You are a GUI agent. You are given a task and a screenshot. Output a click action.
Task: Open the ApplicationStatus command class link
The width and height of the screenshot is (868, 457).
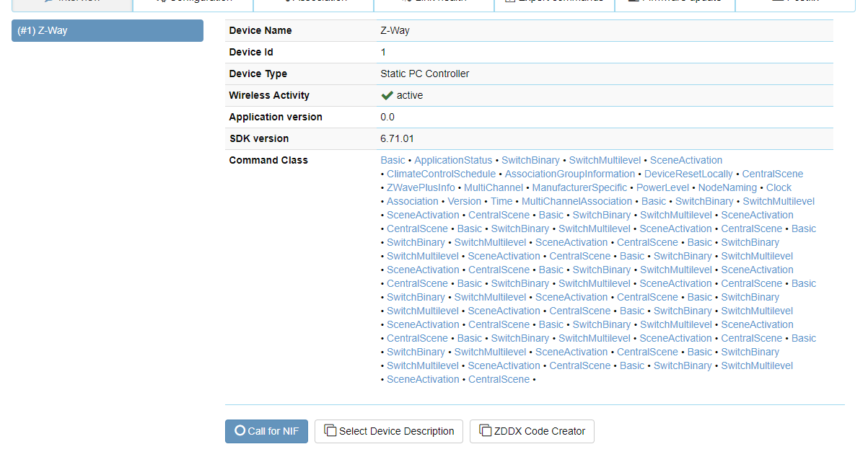[453, 160]
